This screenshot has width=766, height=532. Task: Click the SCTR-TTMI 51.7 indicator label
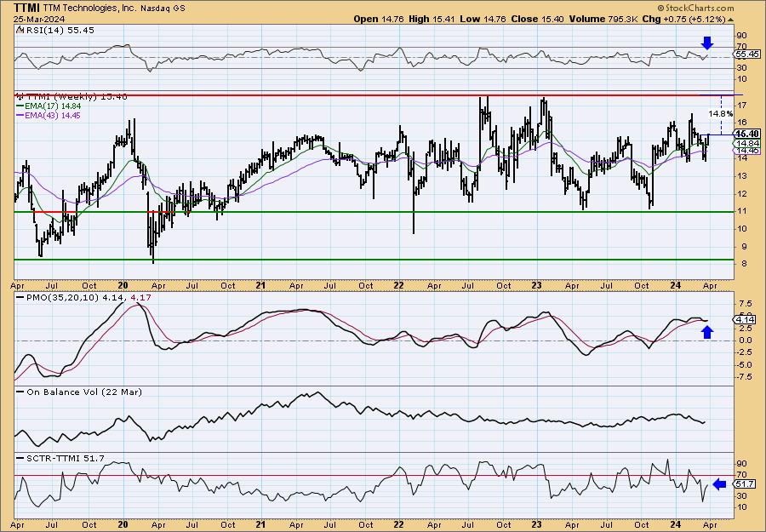point(65,458)
